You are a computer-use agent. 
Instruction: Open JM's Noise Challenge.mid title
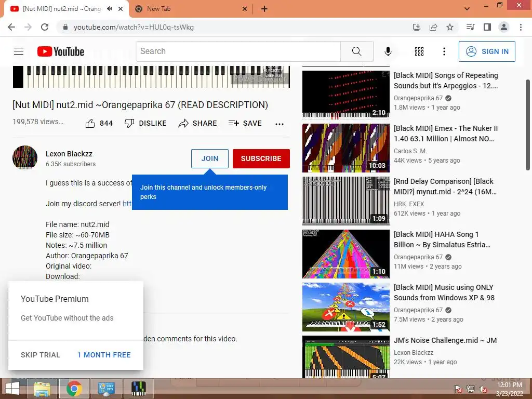tap(445, 340)
